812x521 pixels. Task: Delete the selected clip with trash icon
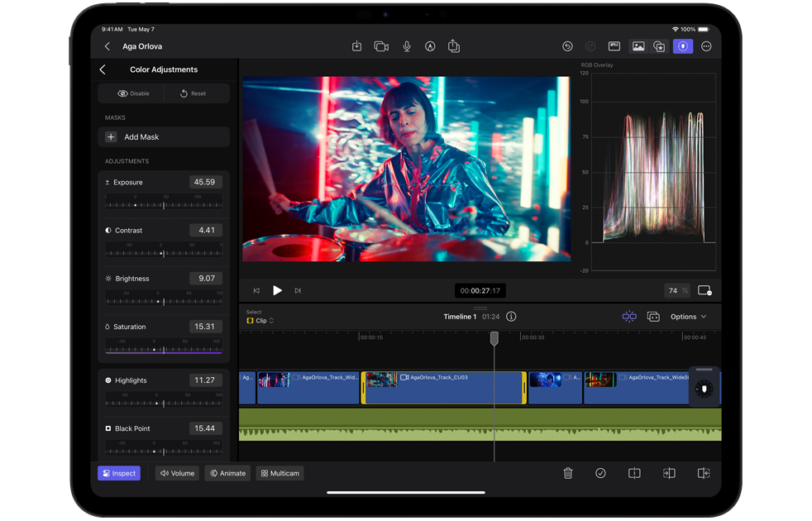568,473
